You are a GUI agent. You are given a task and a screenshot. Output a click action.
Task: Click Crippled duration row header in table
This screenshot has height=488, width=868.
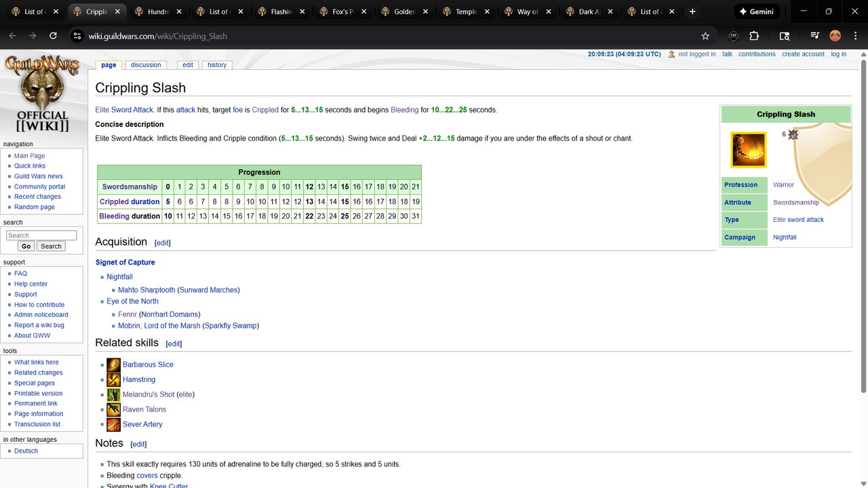coord(130,202)
